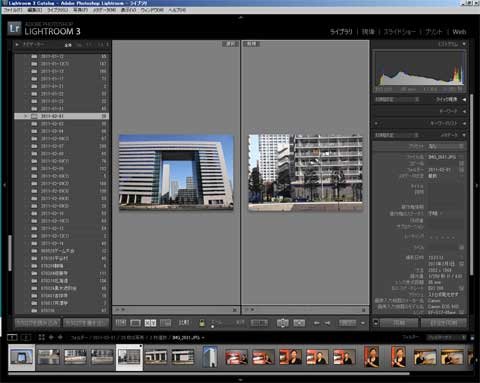
Task: Select the previous photo arrow in the toolbar
Action: coord(317,323)
